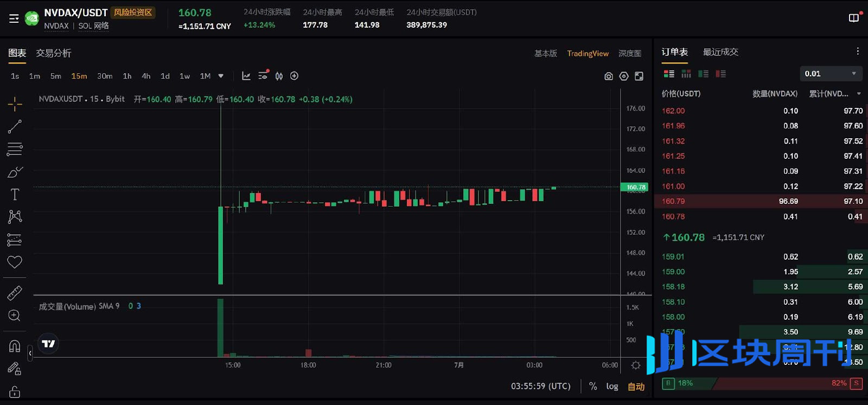Show both bids and asks order view
Screen dimensions: 868x405
click(669, 74)
